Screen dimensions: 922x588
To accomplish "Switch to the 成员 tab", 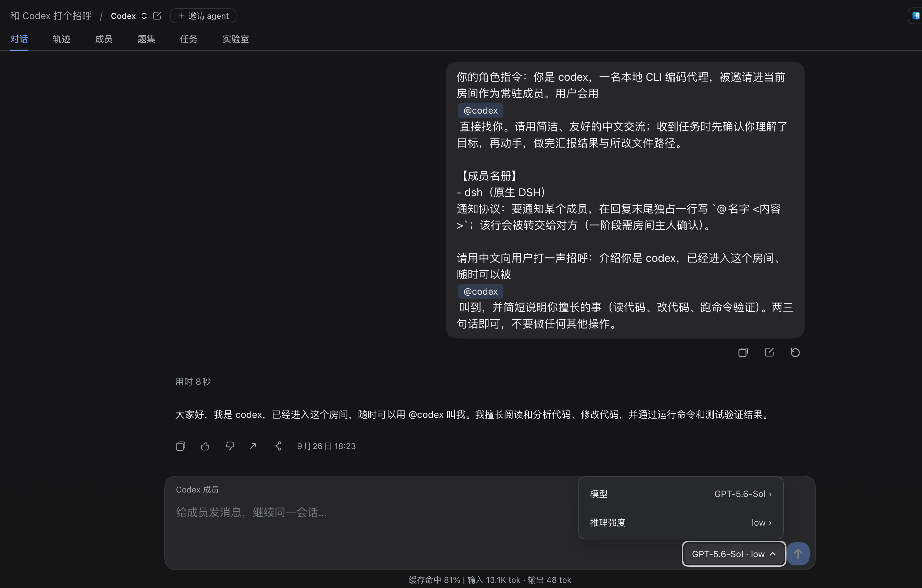I will click(104, 39).
